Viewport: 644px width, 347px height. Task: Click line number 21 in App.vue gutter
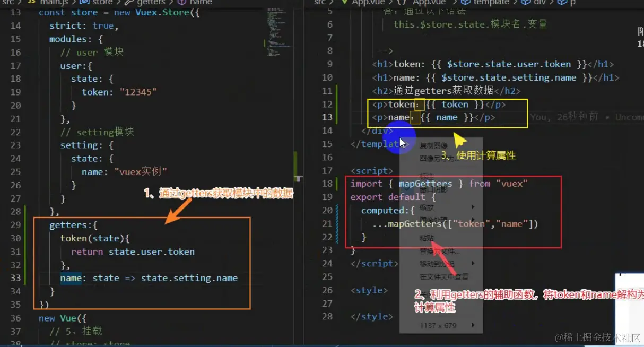pos(327,224)
